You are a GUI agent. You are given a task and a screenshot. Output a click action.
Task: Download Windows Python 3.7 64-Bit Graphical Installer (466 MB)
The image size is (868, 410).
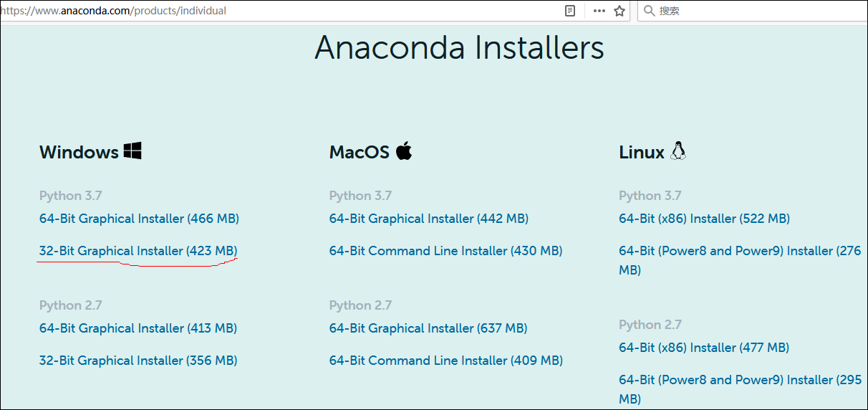(x=139, y=219)
